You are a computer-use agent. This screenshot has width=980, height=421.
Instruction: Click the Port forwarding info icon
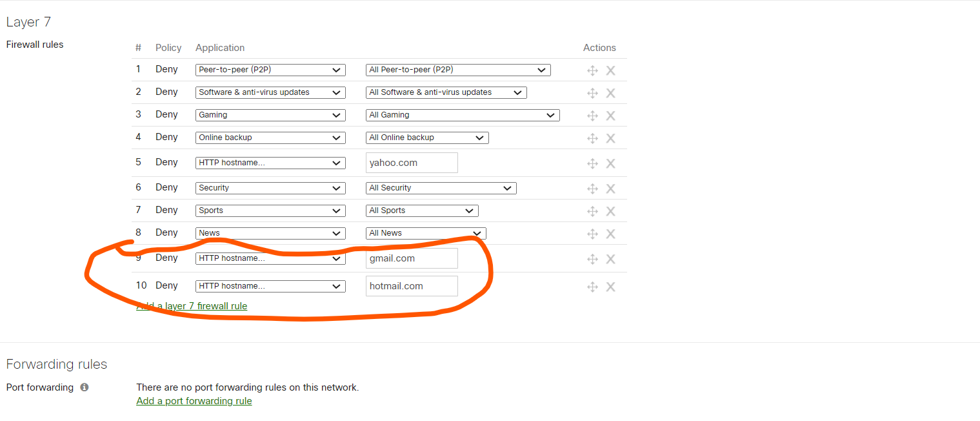[x=84, y=387]
